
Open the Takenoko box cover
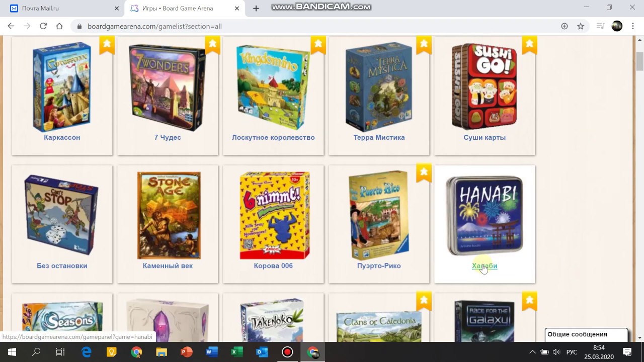[x=272, y=321]
